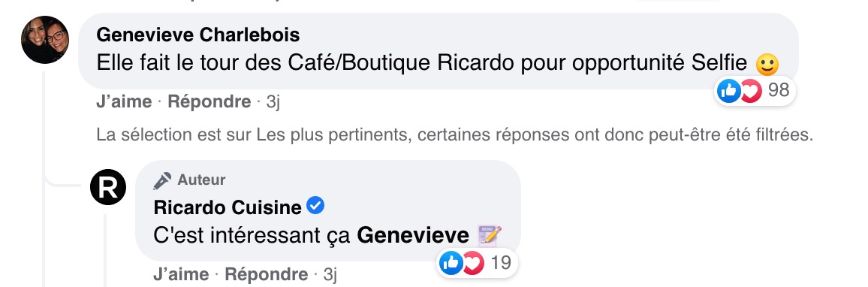Click the heart reaction icon on Ricardo's reply
This screenshot has height=287, width=868.
[x=473, y=263]
